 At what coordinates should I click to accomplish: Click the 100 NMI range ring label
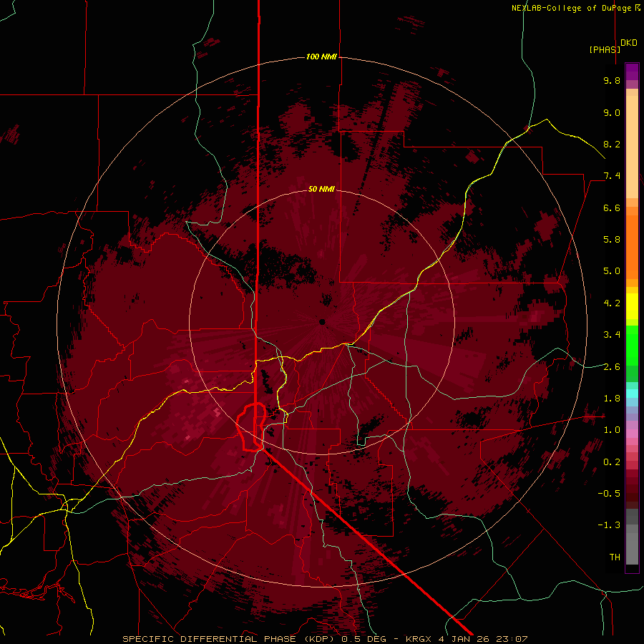[321, 57]
